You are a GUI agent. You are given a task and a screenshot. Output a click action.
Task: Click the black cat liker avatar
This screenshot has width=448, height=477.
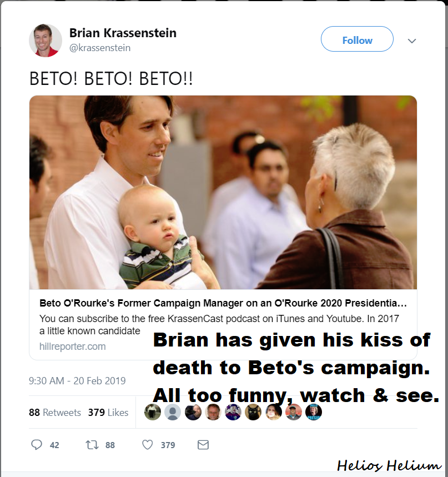253,412
